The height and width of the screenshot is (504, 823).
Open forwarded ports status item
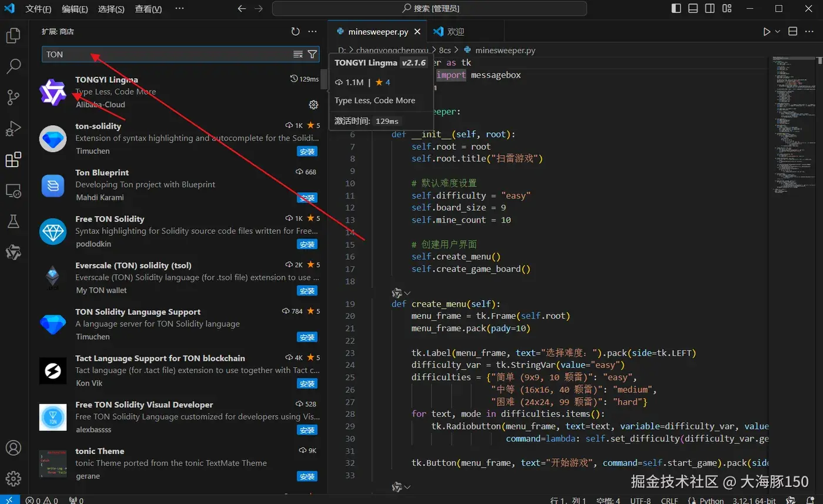click(76, 500)
